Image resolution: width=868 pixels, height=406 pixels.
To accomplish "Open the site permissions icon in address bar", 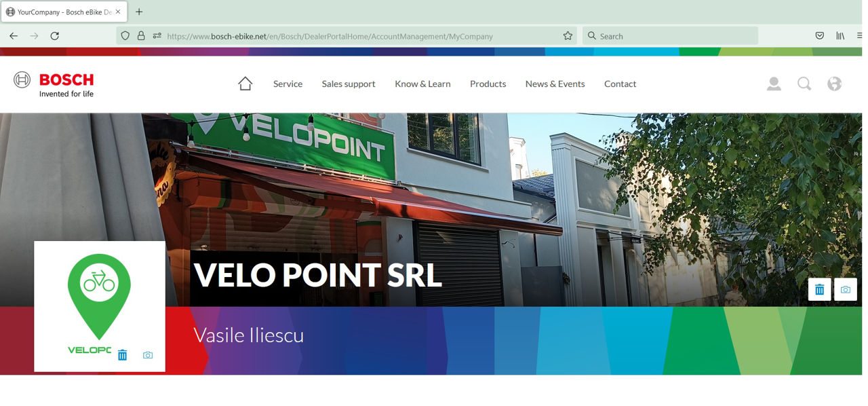I will click(157, 36).
